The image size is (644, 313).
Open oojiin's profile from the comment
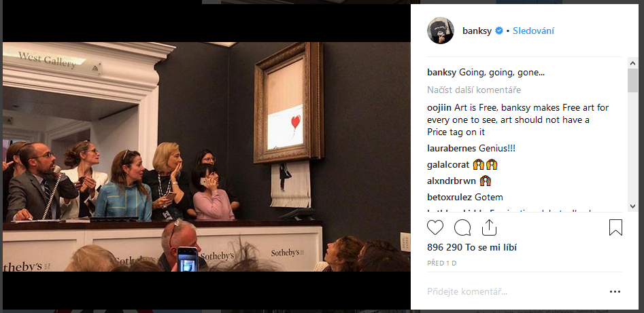[x=439, y=108]
